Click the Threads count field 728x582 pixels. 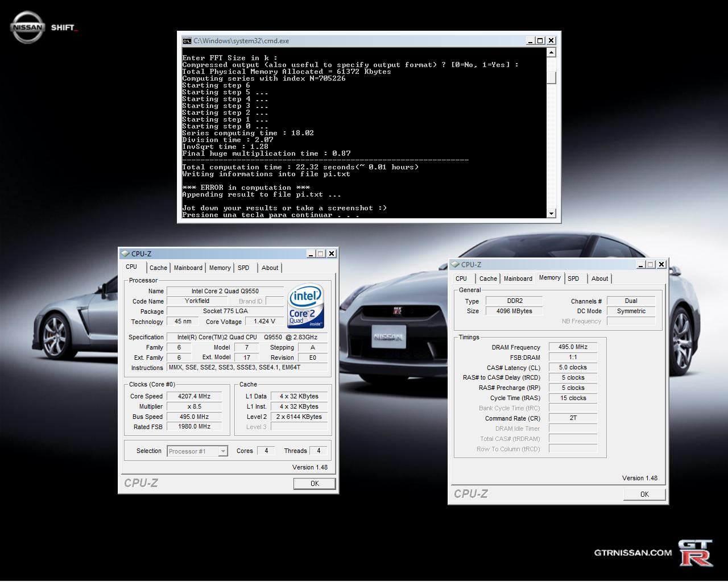click(x=318, y=451)
